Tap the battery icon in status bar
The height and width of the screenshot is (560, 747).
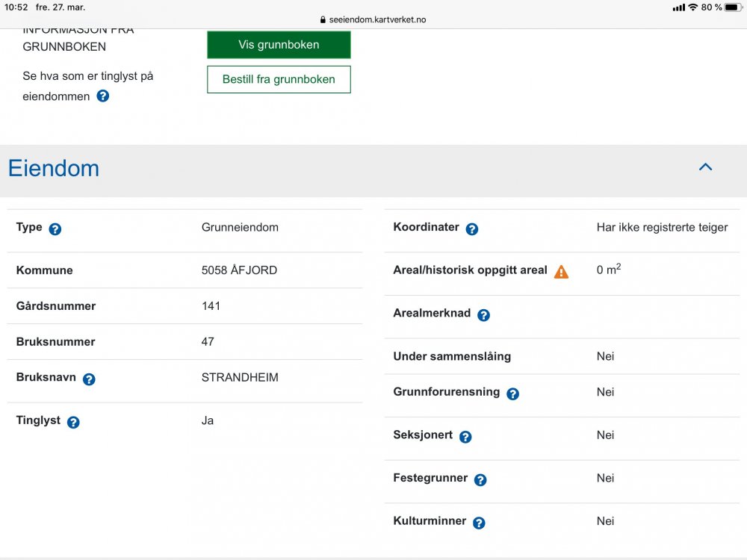(x=734, y=7)
